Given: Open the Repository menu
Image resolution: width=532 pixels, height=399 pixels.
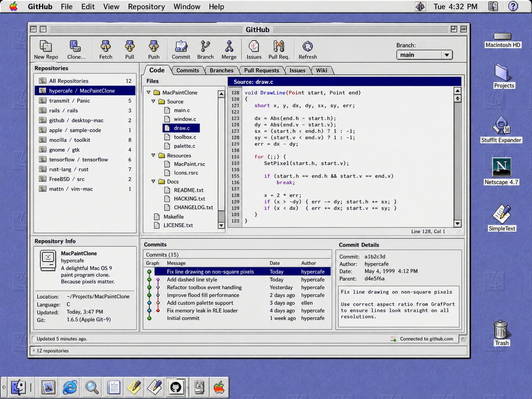Looking at the screenshot, I should click(146, 7).
